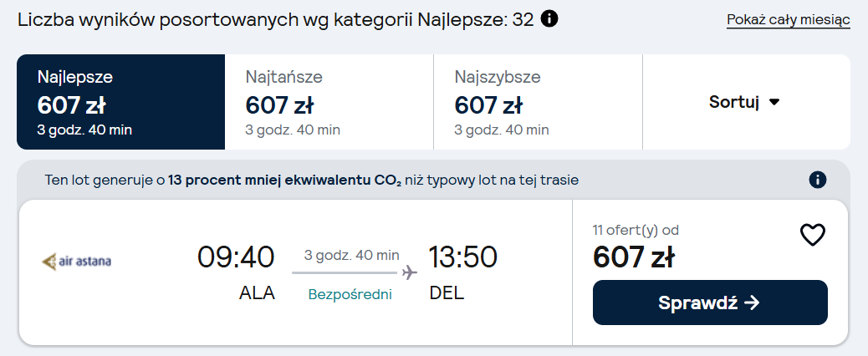This screenshot has width=868, height=356.
Task: Open the "Pokaż cały miesiąc" link
Action: (789, 20)
